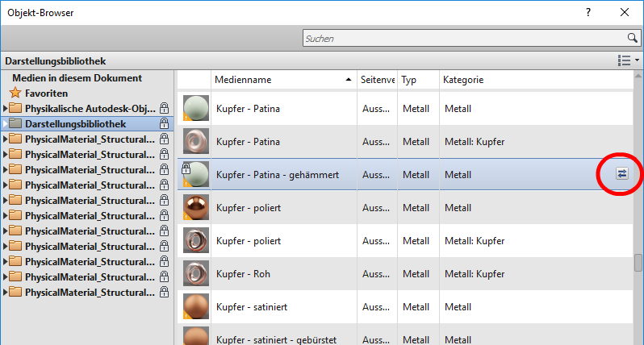Select Medien in diesem Dokument
The image size is (644, 345).
click(x=77, y=78)
